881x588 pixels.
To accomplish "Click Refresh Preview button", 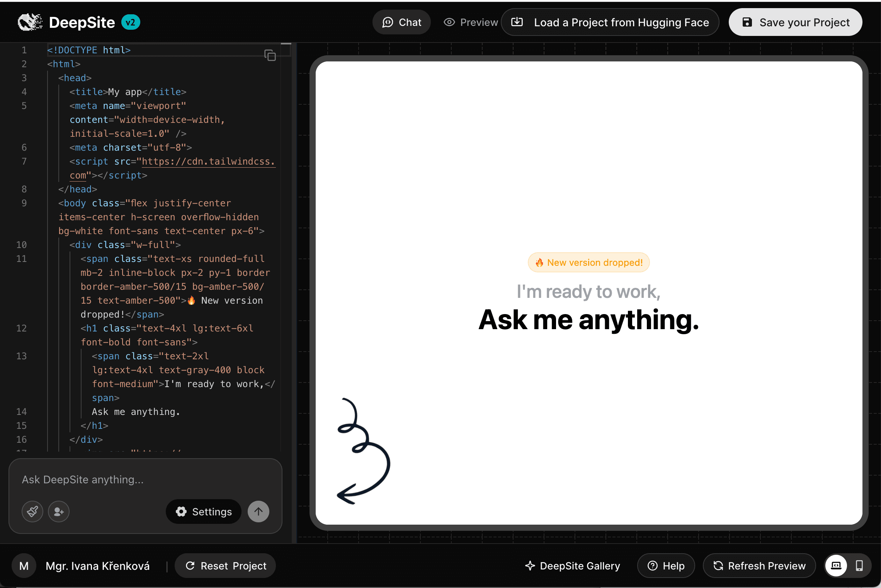I will pos(759,566).
